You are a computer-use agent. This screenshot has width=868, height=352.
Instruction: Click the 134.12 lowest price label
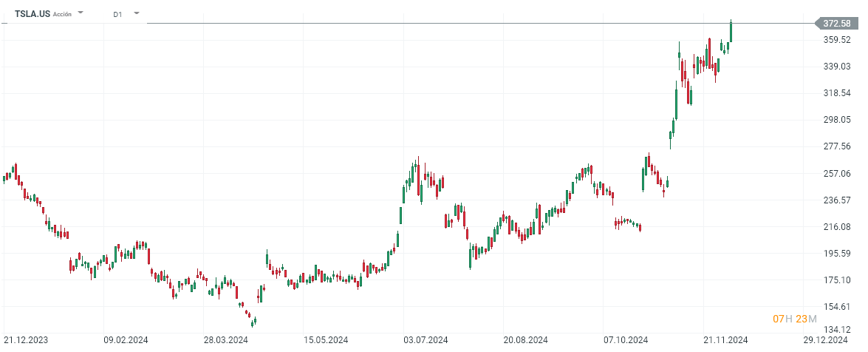(835, 330)
